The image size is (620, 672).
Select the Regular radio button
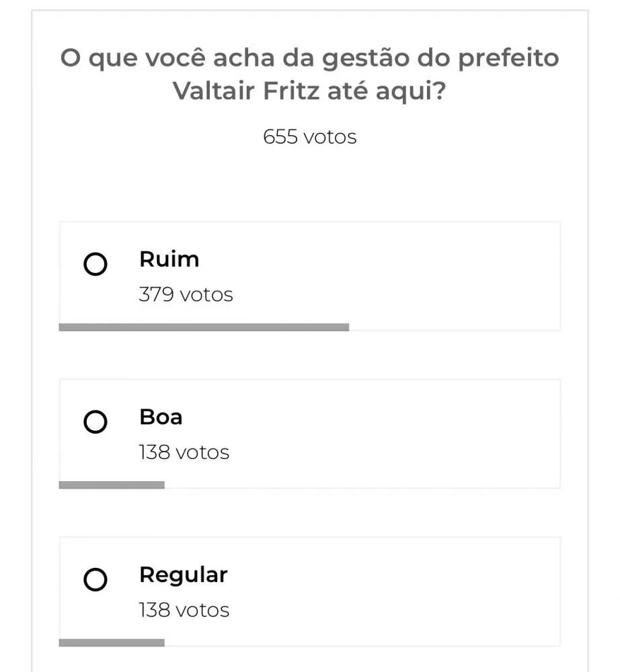[95, 579]
